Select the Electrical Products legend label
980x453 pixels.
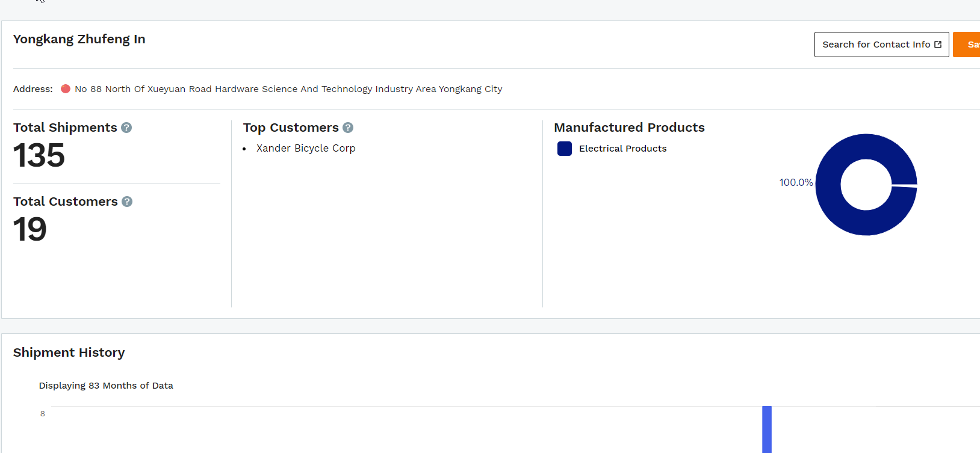[622, 149]
